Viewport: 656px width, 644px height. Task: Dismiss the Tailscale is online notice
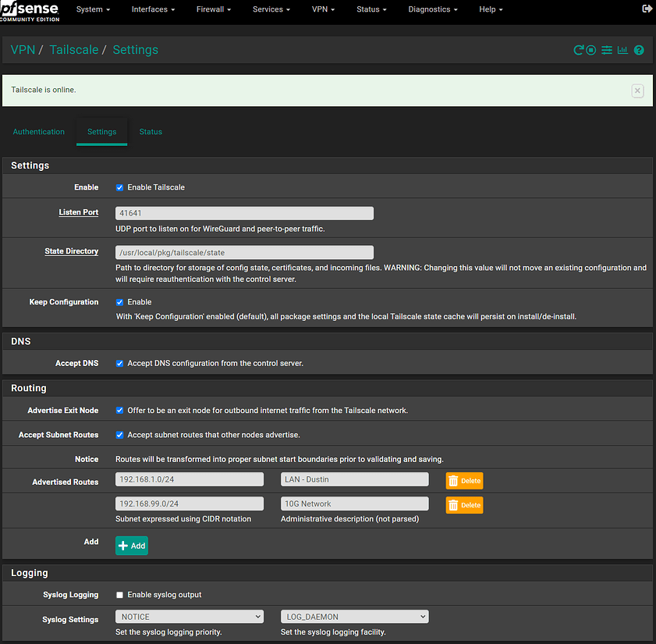[637, 91]
